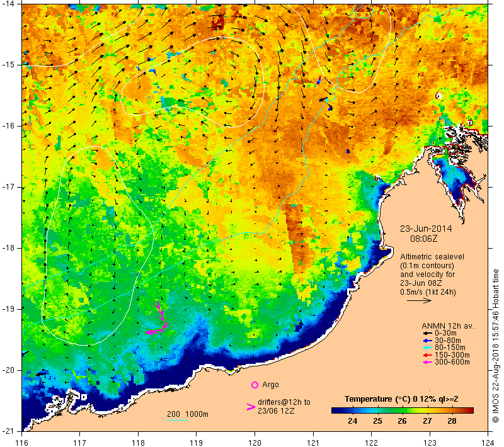Click the dark red end of color bar

[470, 410]
